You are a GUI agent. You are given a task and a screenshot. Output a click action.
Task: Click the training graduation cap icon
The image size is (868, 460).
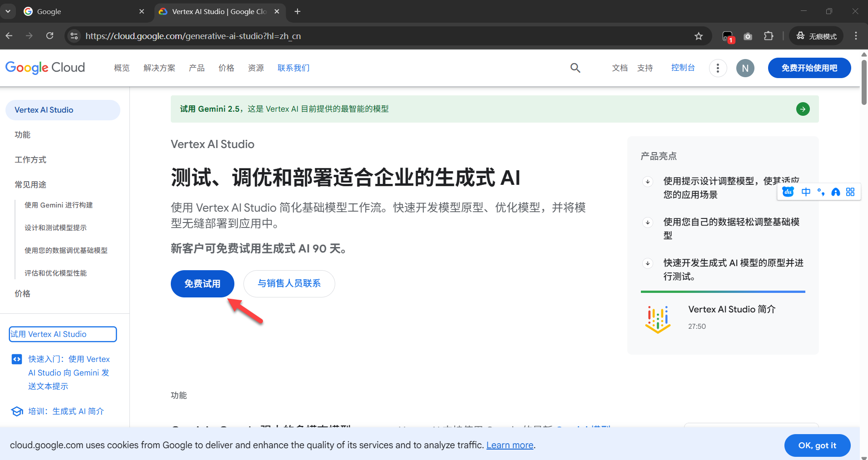(17, 411)
